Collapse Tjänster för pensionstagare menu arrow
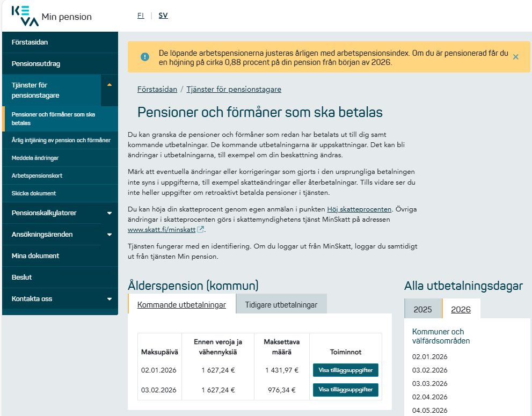This screenshot has height=416, width=532. coord(110,85)
